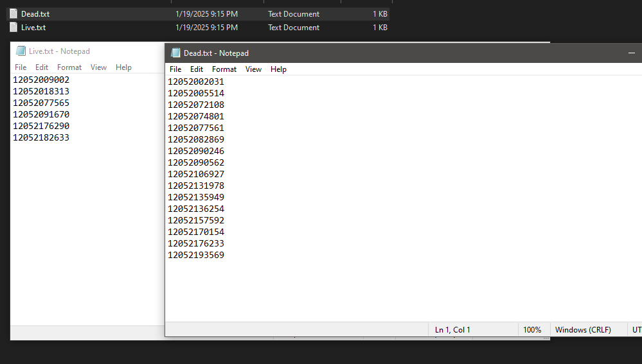Click line 12052170154 in Dead.txt

[x=196, y=232]
